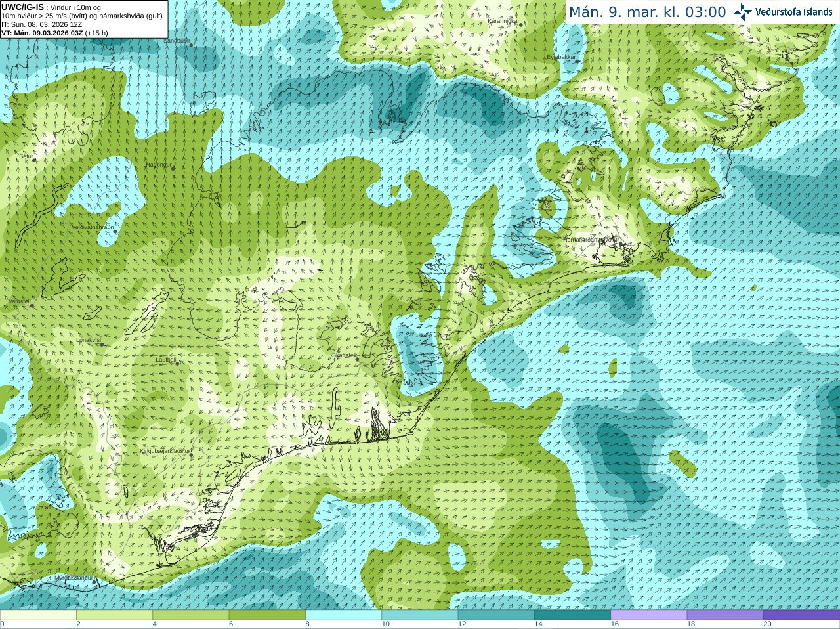Viewport: 840px width, 629px height.
Task: Click the legend scale number 16
Action: click(x=614, y=624)
